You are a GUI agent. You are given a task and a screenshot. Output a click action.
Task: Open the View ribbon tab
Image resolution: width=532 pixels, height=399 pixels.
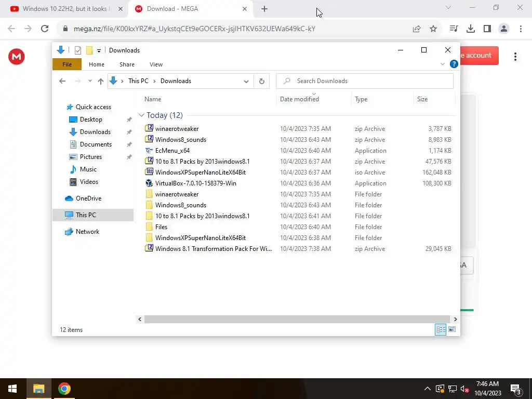156,64
